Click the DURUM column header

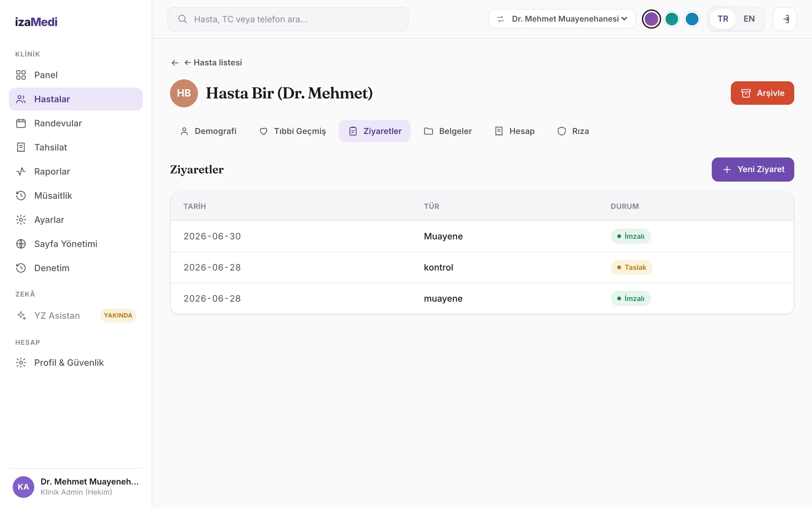pyautogui.click(x=625, y=206)
